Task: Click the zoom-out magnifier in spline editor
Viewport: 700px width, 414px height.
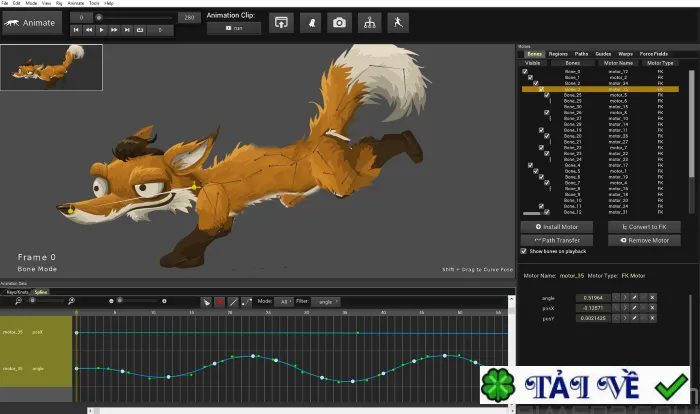Action: point(18,301)
